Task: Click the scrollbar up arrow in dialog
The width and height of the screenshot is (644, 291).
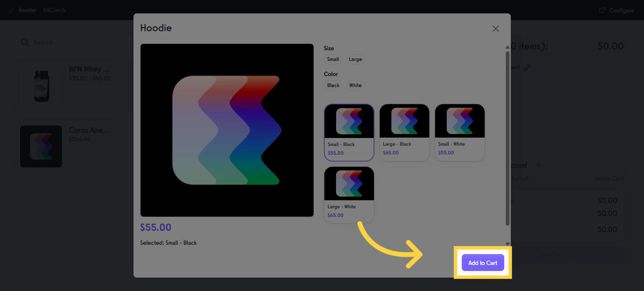Action: point(507,47)
